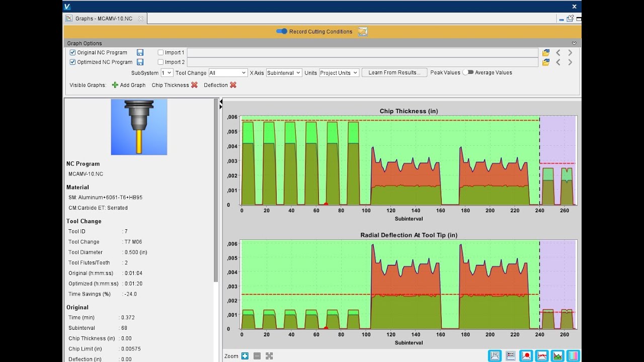Save the Optimized NC Program data
This screenshot has width=644, height=362.
pos(140,62)
